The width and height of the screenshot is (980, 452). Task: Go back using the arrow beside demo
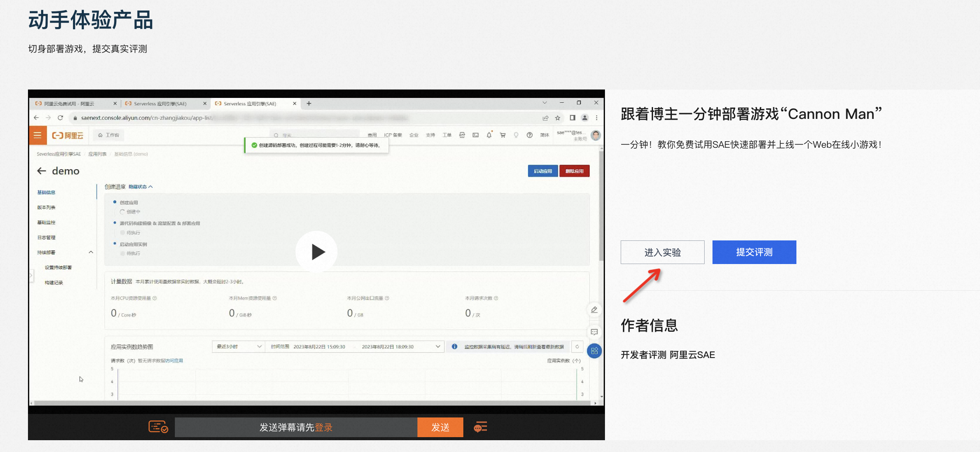pyautogui.click(x=42, y=171)
